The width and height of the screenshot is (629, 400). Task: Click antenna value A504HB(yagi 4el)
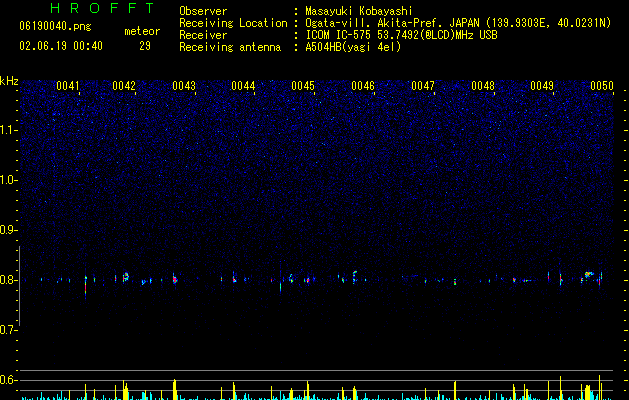coord(353,47)
